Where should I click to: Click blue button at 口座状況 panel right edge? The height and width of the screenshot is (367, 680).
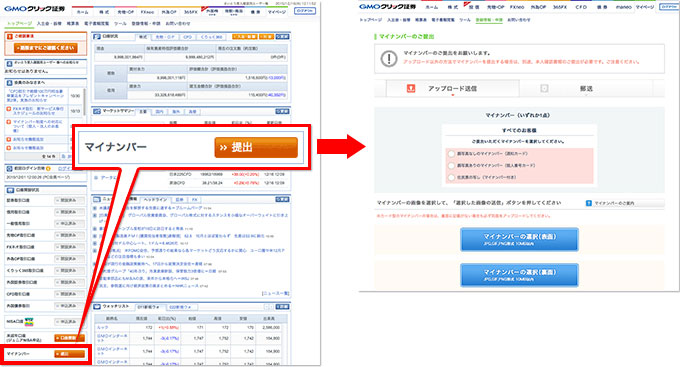(x=282, y=37)
